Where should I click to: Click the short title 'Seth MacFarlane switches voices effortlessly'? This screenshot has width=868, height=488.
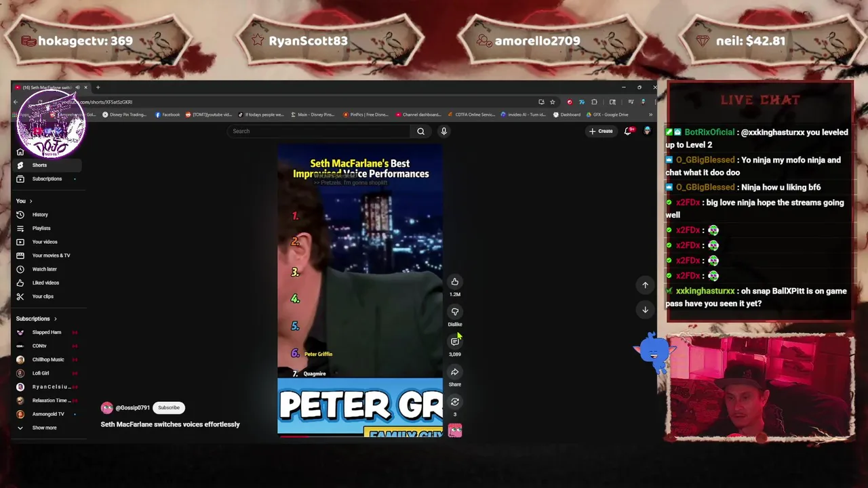(170, 424)
